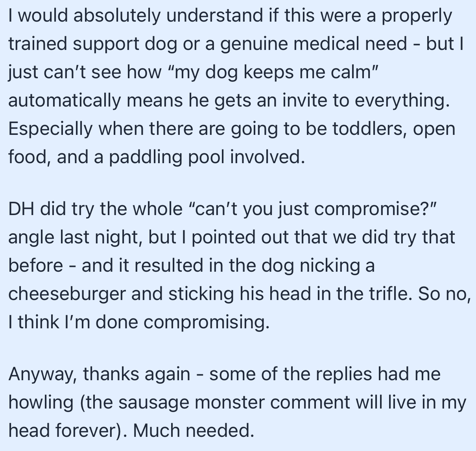Click the quote "can't you just compromise?"
The width and height of the screenshot is (476, 451).
click(311, 209)
